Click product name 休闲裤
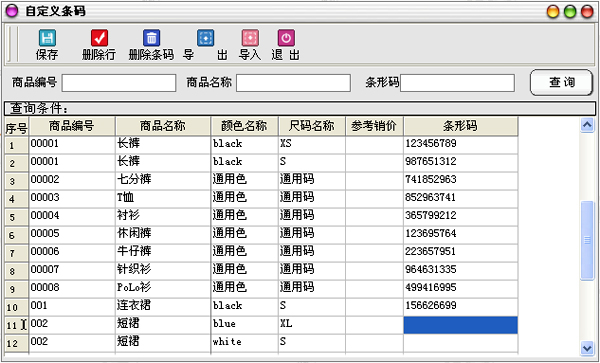This screenshot has height=363, width=600. (x=134, y=233)
